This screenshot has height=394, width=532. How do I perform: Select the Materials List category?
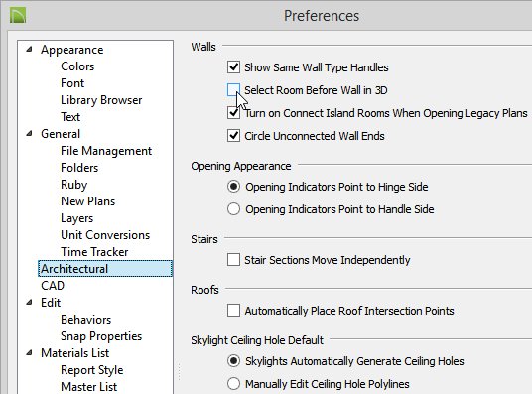[x=75, y=353]
